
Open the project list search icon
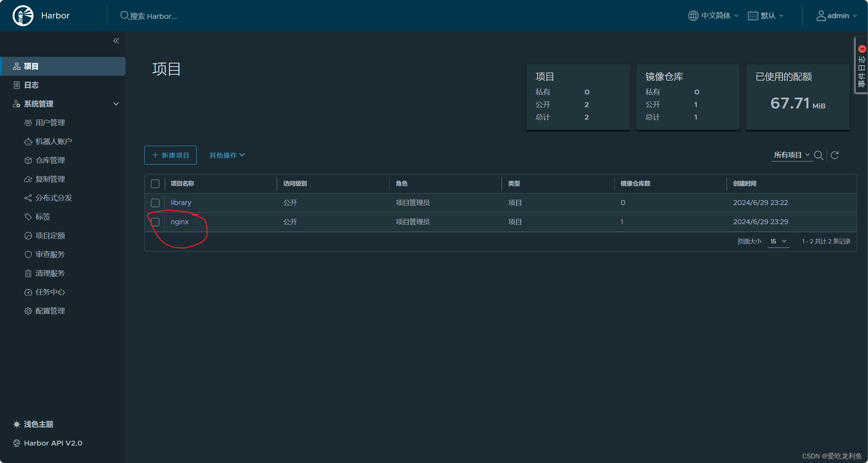pos(818,155)
